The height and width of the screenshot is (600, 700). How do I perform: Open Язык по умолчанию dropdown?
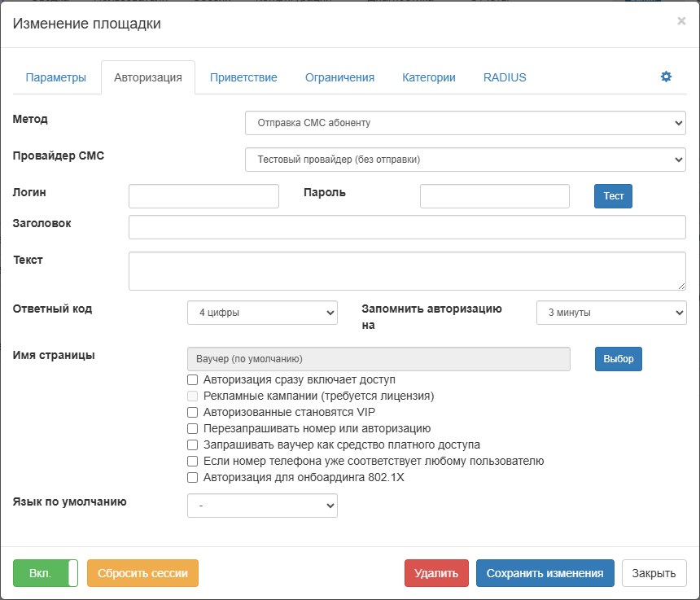pos(262,506)
